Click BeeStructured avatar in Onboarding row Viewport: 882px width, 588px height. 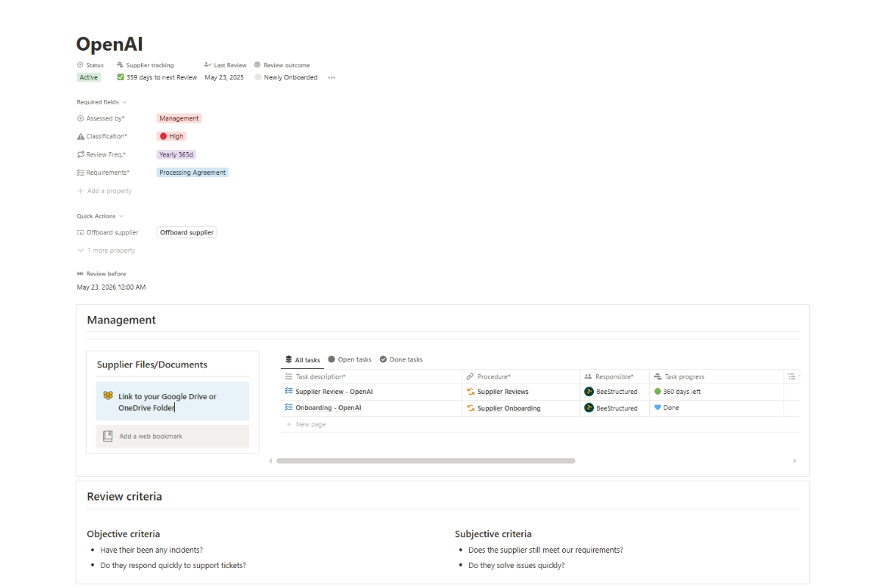click(x=589, y=408)
